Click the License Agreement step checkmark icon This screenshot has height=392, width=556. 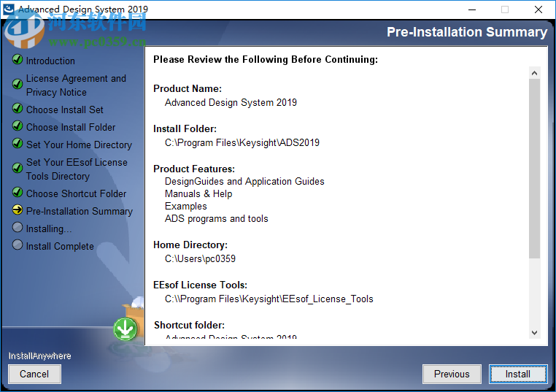(x=18, y=84)
